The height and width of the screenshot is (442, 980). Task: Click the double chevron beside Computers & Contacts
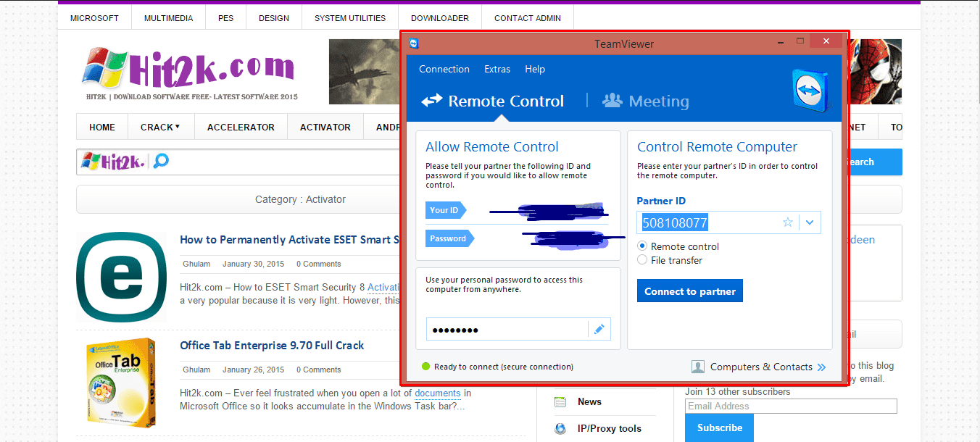[x=821, y=367]
